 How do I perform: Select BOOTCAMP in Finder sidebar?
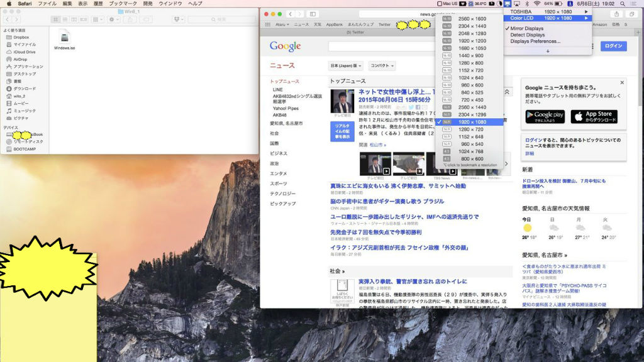pos(25,150)
